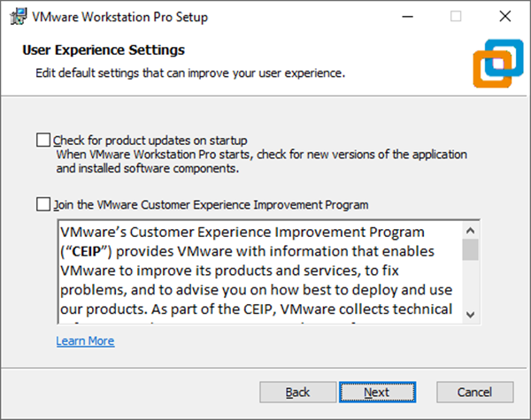The height and width of the screenshot is (420, 531).
Task: Click the User Experience Settings heading
Action: click(x=103, y=50)
